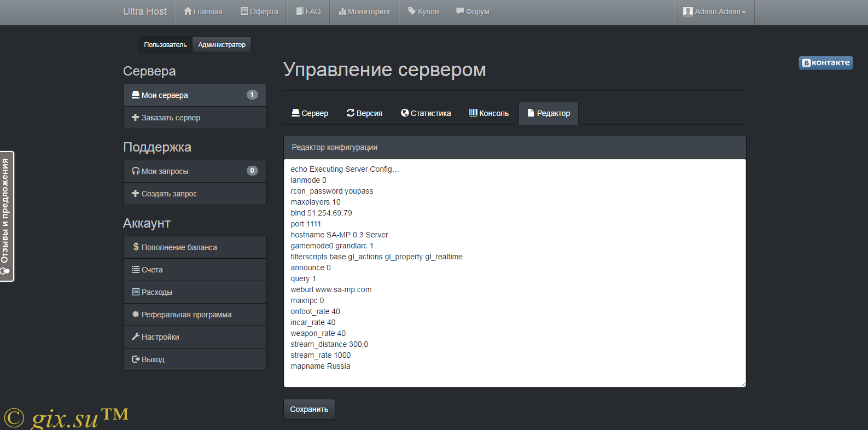Click the home icon next to Главная
Viewport: 868px width, 430px height.
188,11
